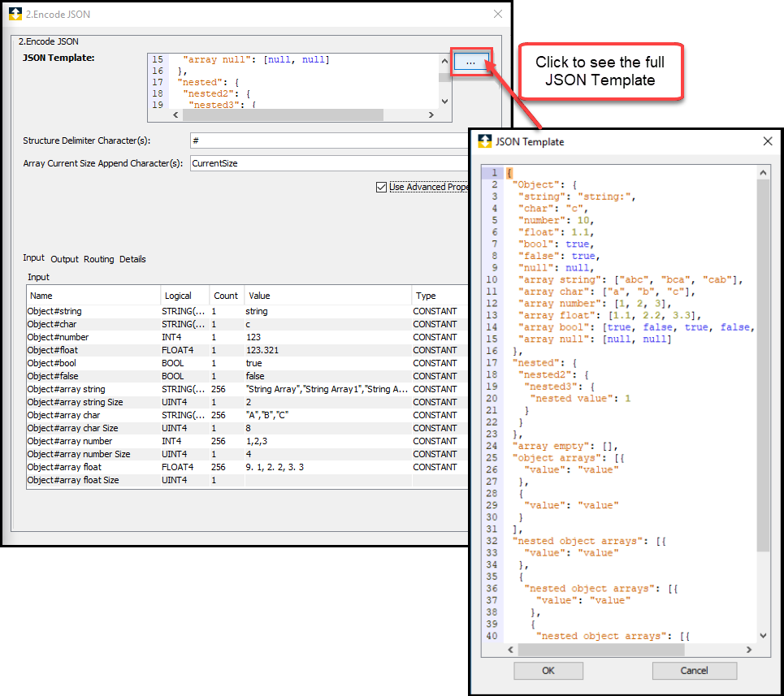Switch to the Output tab

[64, 259]
